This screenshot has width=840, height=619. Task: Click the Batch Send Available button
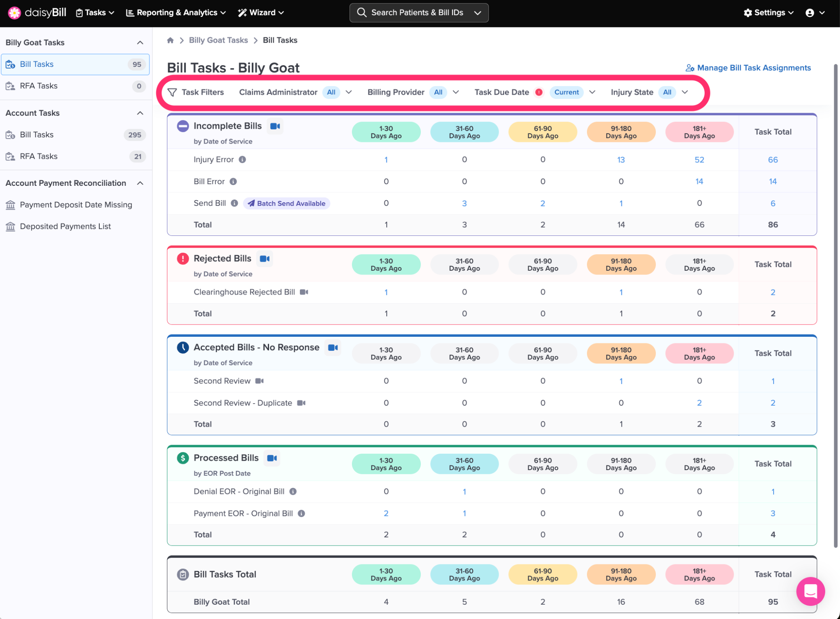(x=287, y=203)
